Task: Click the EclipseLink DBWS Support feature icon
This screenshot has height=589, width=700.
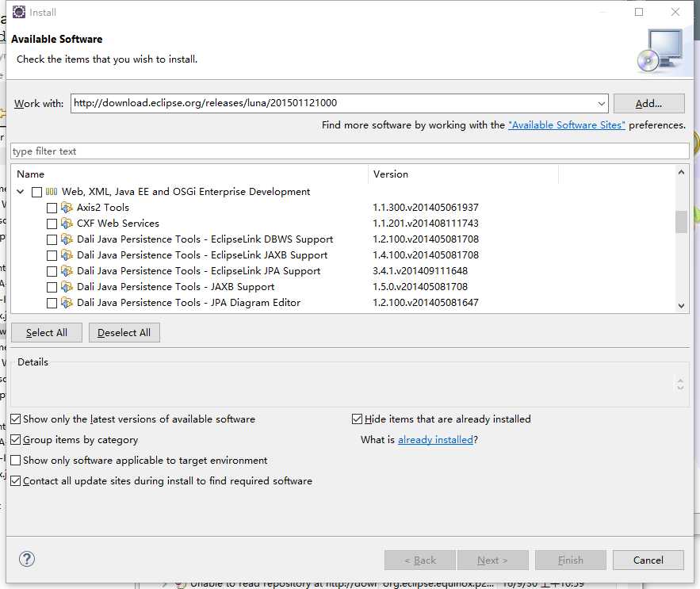Action: 67,239
